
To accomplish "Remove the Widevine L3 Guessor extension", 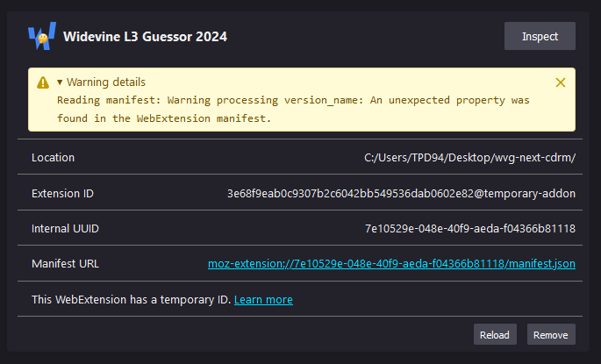I will [551, 334].
